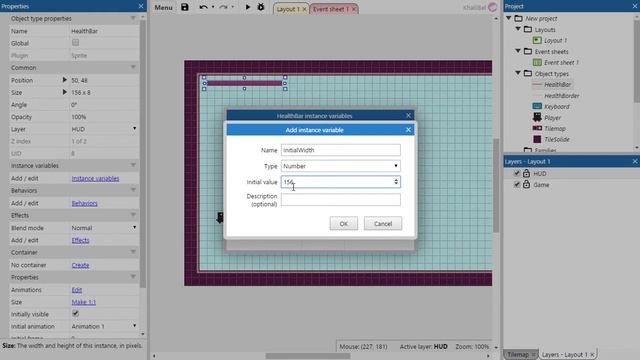Collapse the Layouts folder node

point(518,29)
